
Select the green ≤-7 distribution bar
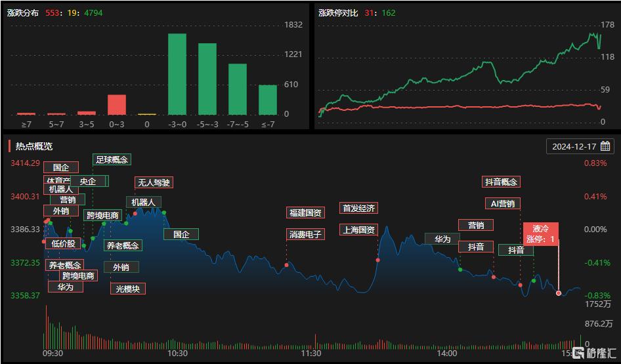[268, 100]
